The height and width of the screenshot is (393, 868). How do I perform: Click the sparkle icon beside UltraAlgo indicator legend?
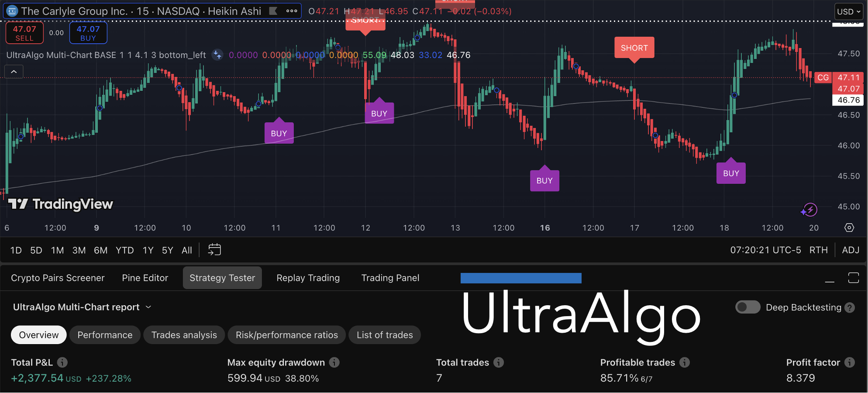[x=217, y=55]
